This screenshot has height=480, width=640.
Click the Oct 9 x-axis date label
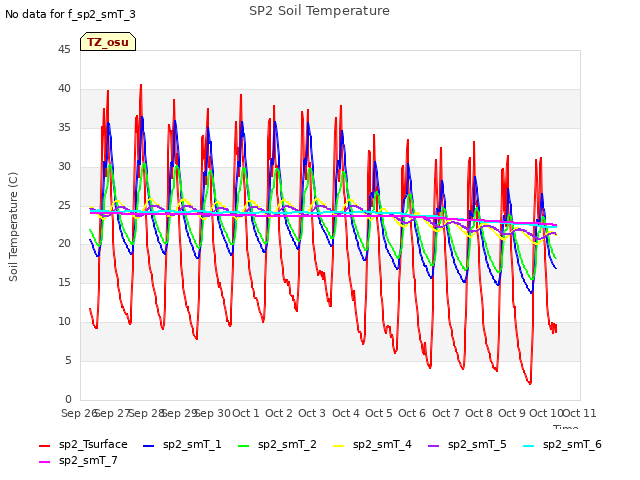(512, 413)
